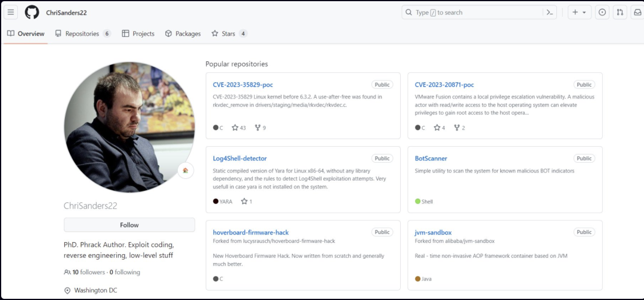Open the command palette icon
This screenshot has height=300, width=644.
(x=550, y=13)
